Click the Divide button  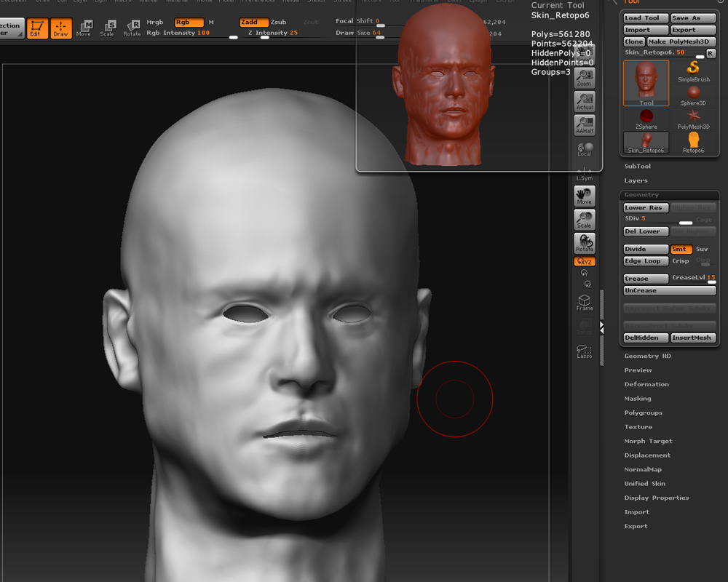645,249
